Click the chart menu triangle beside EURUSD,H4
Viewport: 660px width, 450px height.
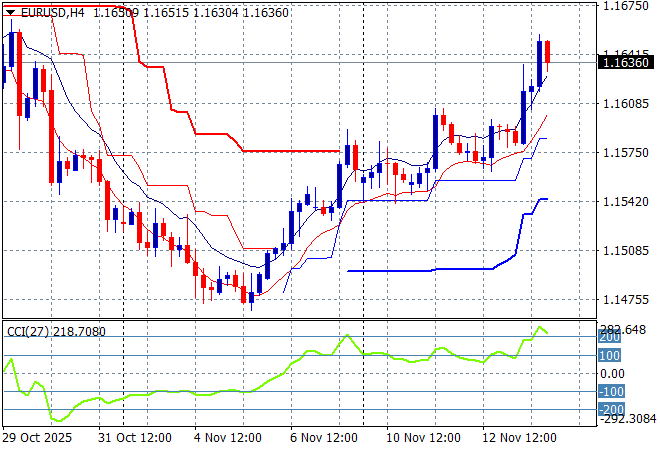(10, 13)
